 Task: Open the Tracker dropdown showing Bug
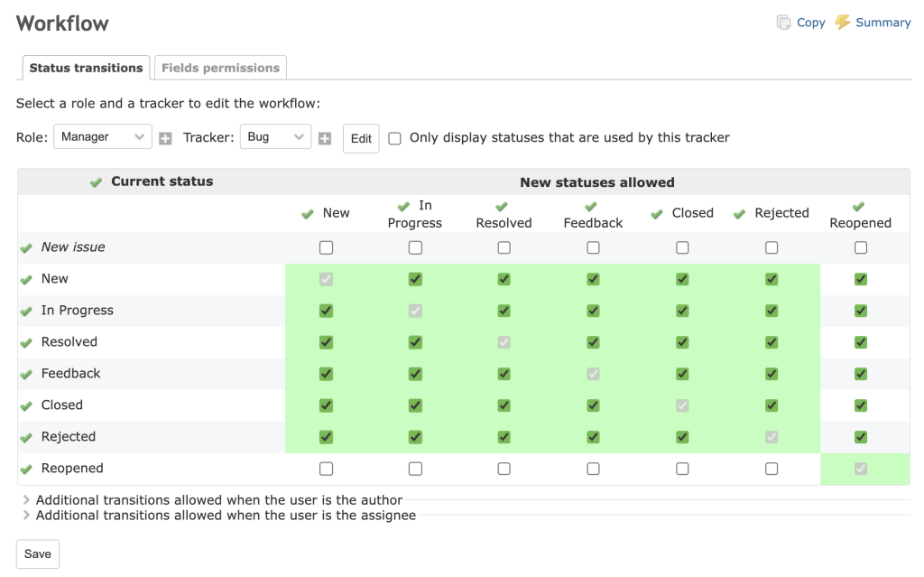(277, 137)
